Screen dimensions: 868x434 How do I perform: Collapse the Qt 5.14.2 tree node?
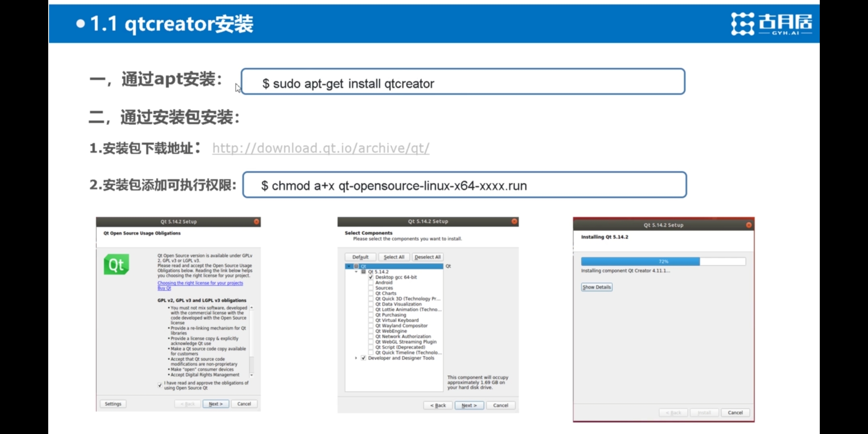[x=356, y=272]
